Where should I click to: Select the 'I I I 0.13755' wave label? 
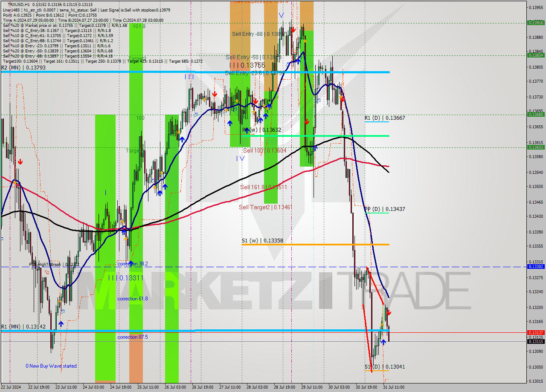click(x=247, y=65)
